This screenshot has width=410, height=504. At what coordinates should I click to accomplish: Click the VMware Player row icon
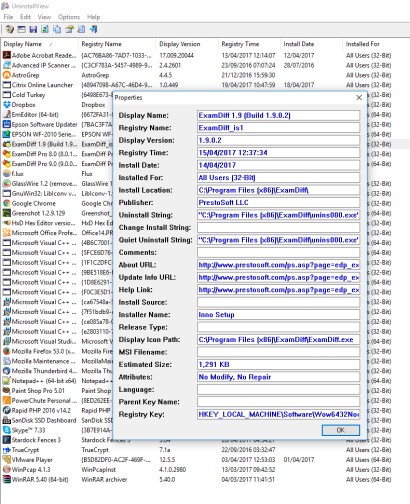(x=6, y=460)
